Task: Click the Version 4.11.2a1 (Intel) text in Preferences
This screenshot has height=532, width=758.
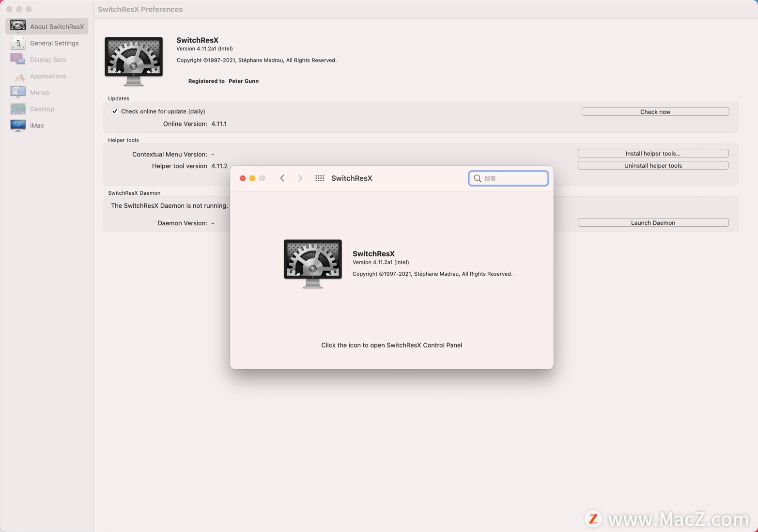Action: coord(204,48)
